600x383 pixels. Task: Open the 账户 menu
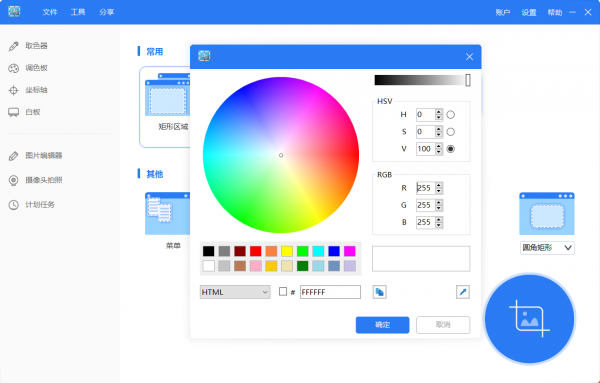[502, 13]
